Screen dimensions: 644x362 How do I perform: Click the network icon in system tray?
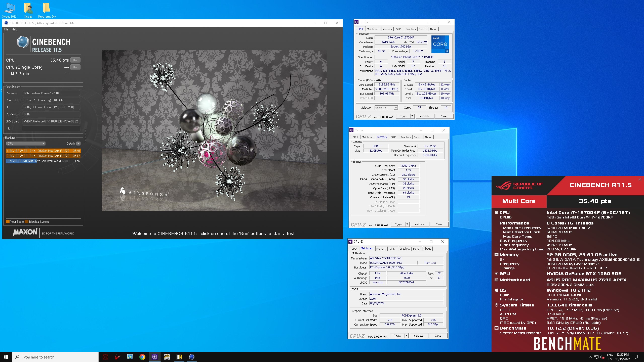click(596, 357)
